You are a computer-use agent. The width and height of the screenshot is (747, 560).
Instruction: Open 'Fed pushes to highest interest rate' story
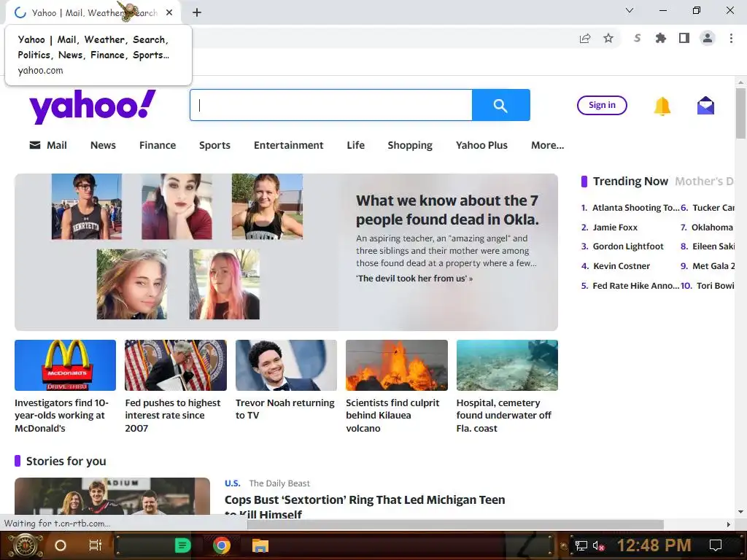tap(173, 415)
